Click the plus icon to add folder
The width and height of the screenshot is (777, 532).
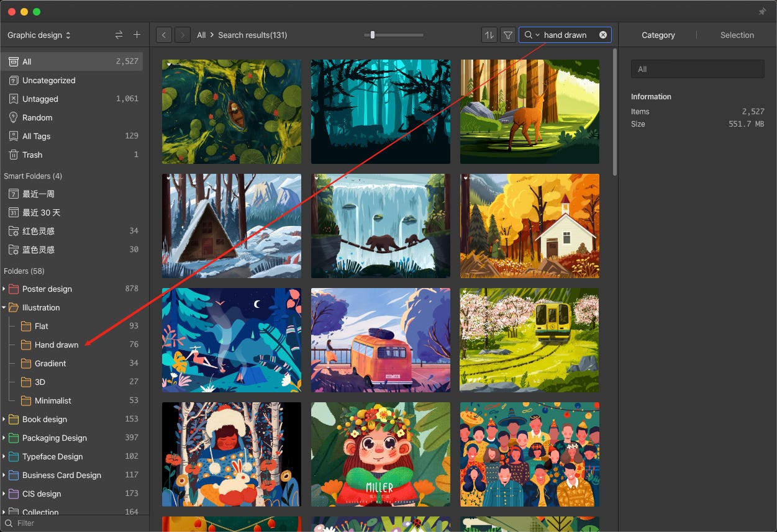[x=137, y=35]
